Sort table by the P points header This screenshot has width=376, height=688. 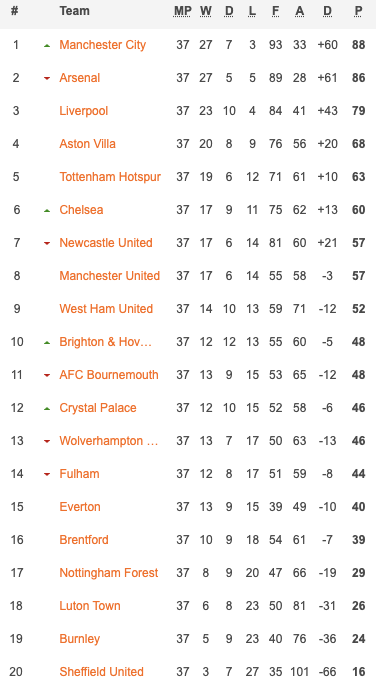(x=358, y=11)
